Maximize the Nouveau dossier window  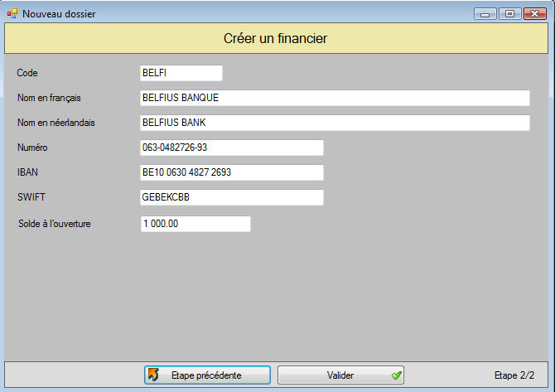coord(508,13)
